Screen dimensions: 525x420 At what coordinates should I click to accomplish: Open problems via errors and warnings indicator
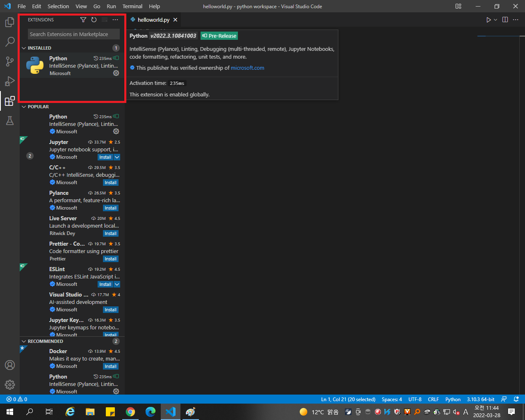(17, 399)
